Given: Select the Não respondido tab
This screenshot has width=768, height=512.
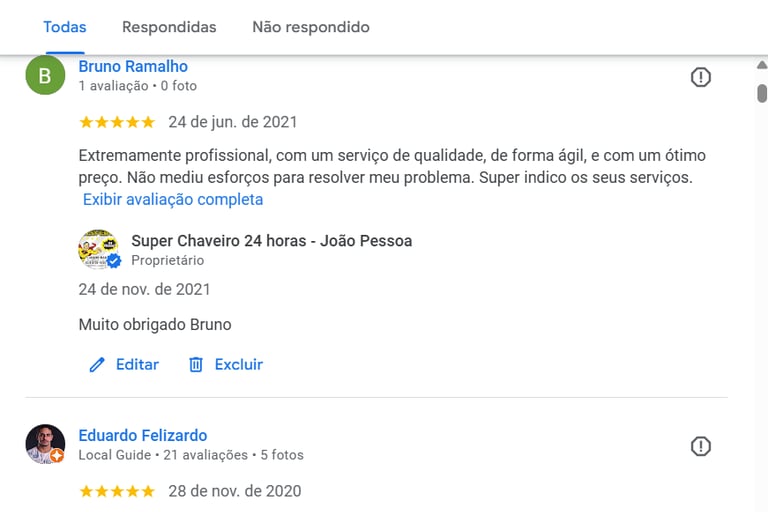Looking at the screenshot, I should pos(311,27).
